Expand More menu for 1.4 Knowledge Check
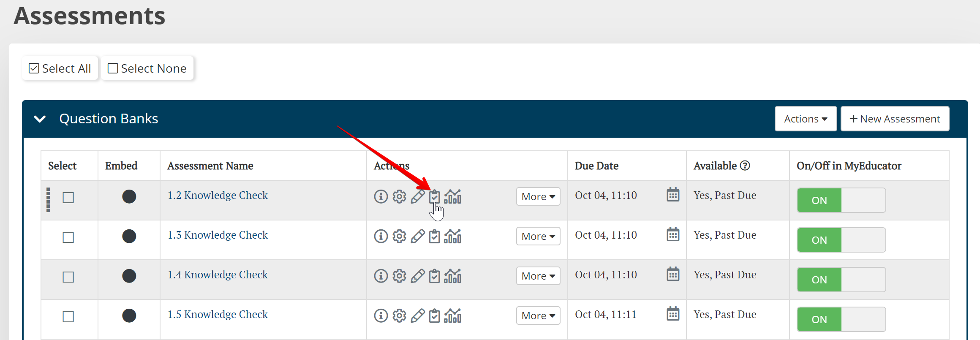The height and width of the screenshot is (340, 980). pyautogui.click(x=538, y=276)
